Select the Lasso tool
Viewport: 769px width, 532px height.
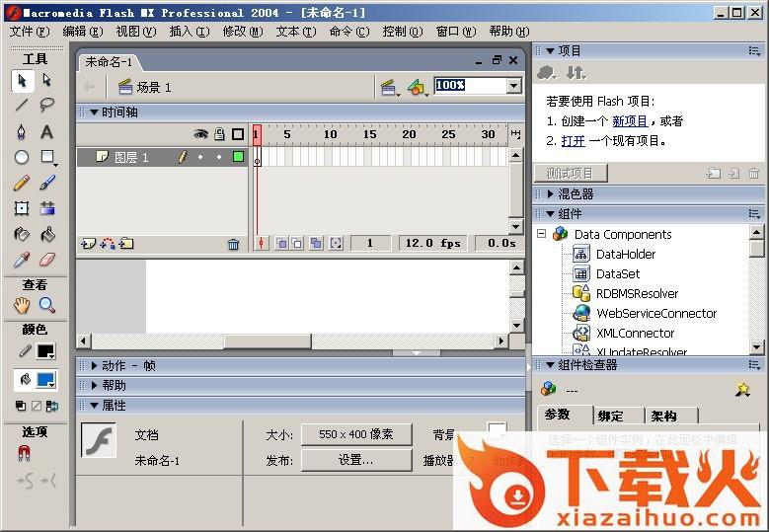(x=47, y=105)
